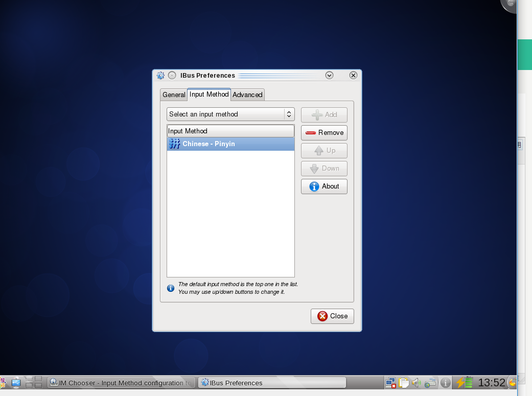Click the grey info tray icon
532x396 pixels.
[x=446, y=383]
